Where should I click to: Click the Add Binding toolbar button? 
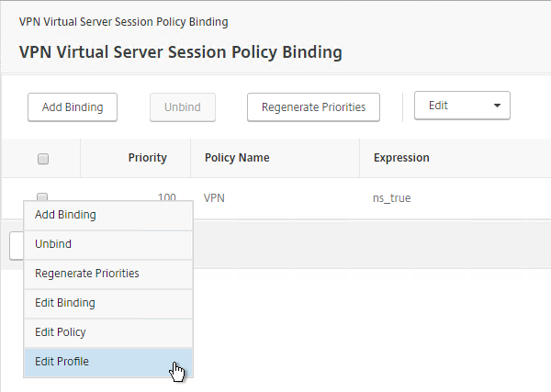click(x=73, y=107)
